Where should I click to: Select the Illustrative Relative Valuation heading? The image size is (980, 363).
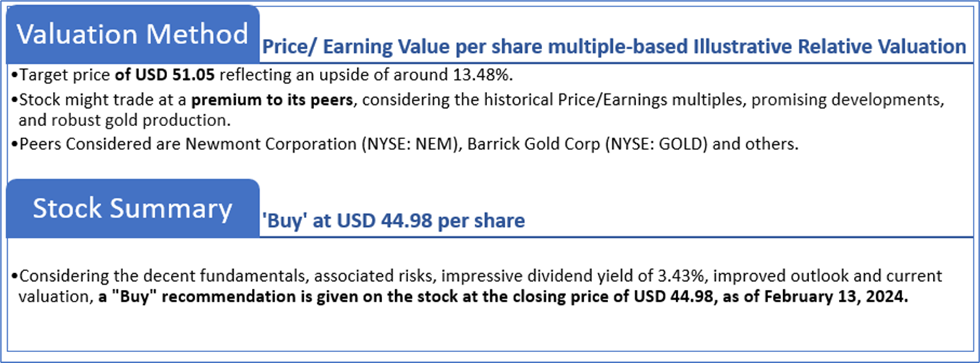pyautogui.click(x=614, y=47)
